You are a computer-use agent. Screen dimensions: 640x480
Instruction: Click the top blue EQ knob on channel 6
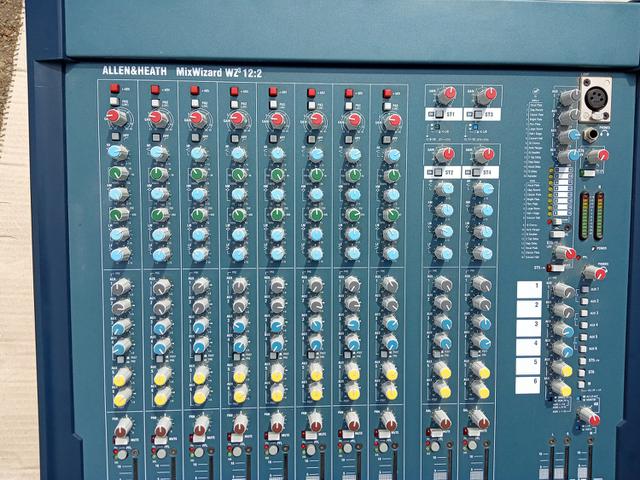[x=316, y=154]
